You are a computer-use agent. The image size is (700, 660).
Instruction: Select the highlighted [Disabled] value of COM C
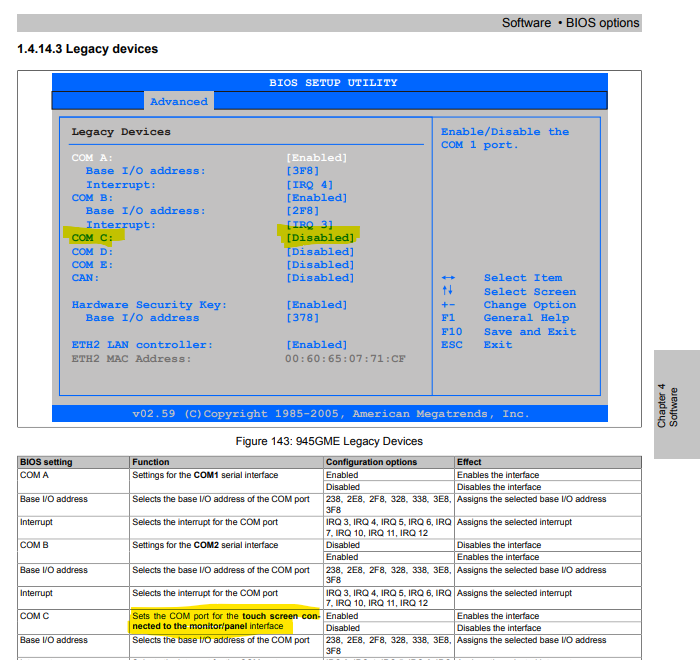point(320,238)
